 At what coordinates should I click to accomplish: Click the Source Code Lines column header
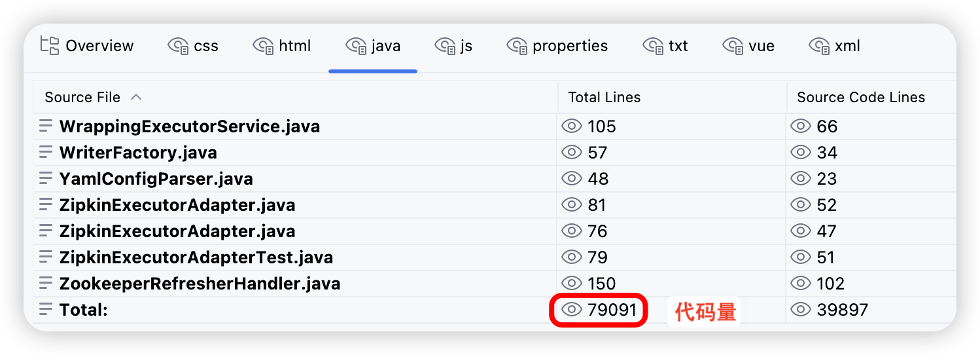pos(860,98)
